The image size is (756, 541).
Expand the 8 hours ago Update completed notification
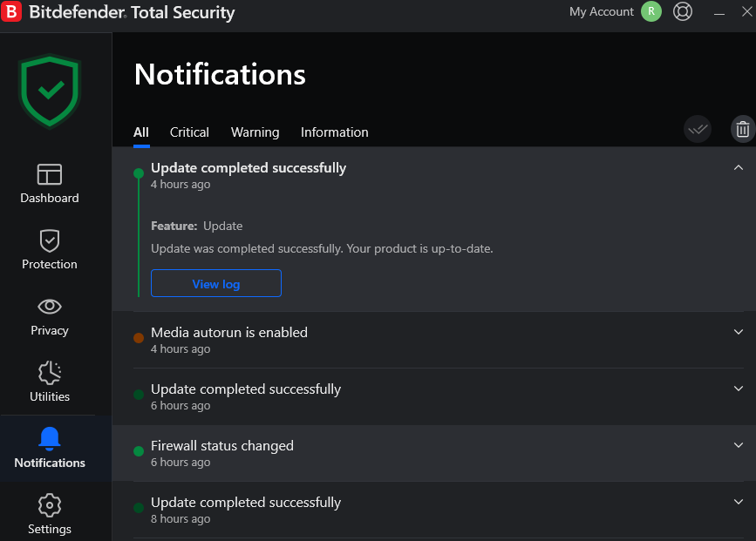(738, 502)
